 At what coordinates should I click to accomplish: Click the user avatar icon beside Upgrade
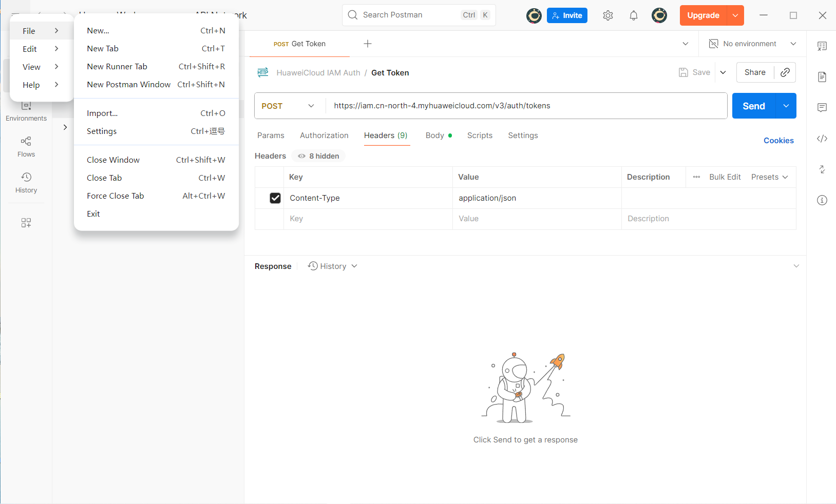[659, 15]
